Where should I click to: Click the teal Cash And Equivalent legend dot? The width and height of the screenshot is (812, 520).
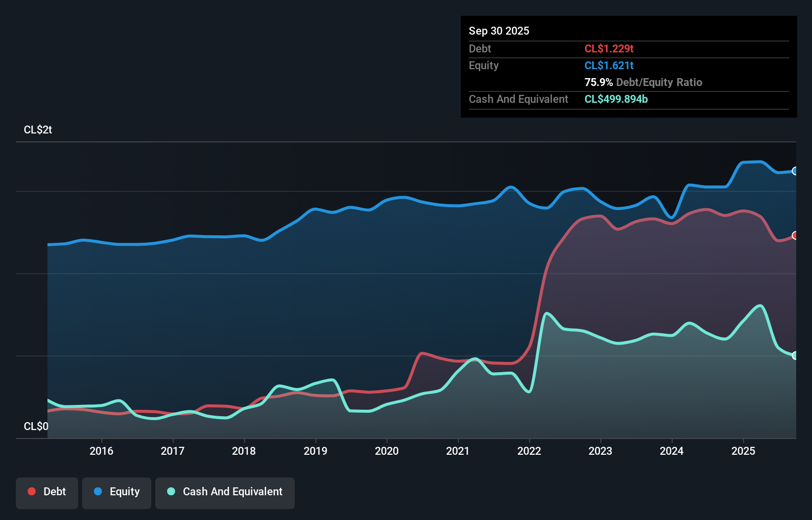click(171, 491)
